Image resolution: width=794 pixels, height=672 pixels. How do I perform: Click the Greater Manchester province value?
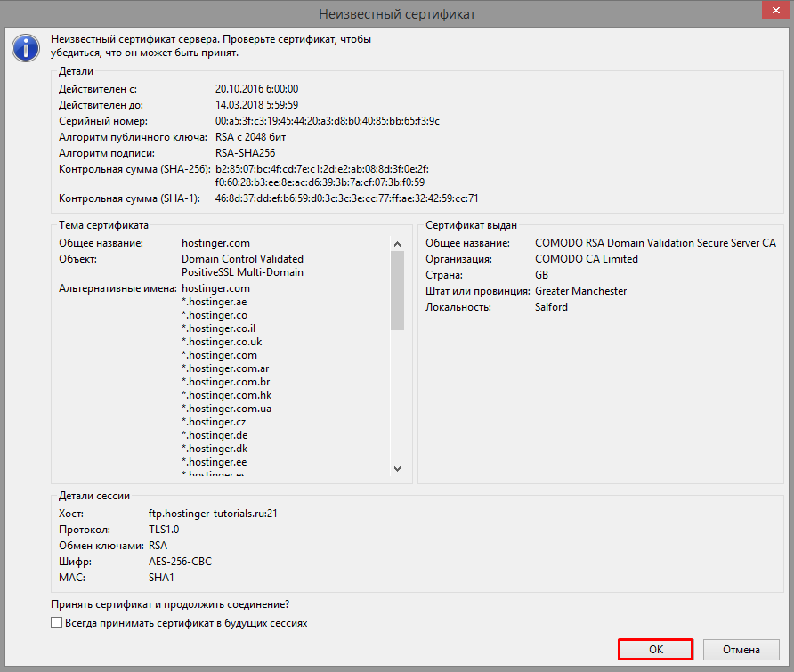click(581, 291)
